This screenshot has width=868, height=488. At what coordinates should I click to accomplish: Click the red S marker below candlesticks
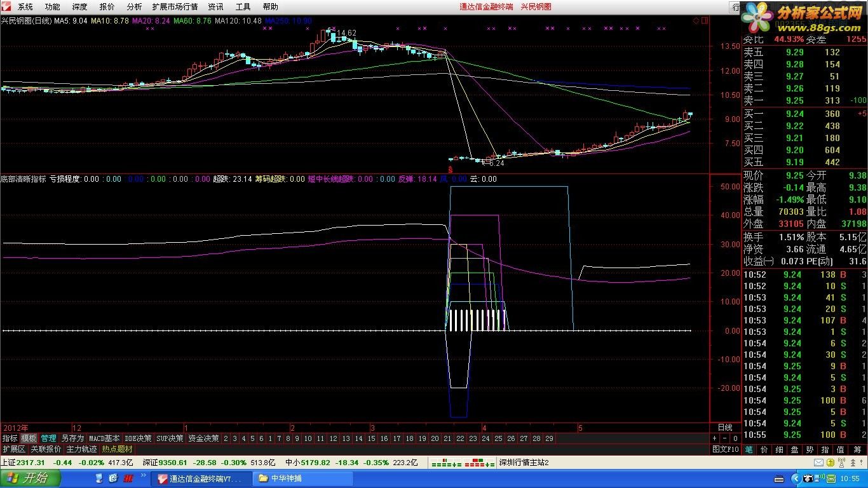click(x=451, y=170)
